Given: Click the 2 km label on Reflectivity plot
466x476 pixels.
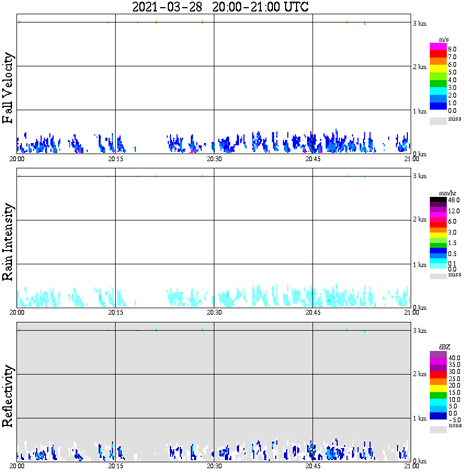Looking at the screenshot, I should (x=419, y=374).
